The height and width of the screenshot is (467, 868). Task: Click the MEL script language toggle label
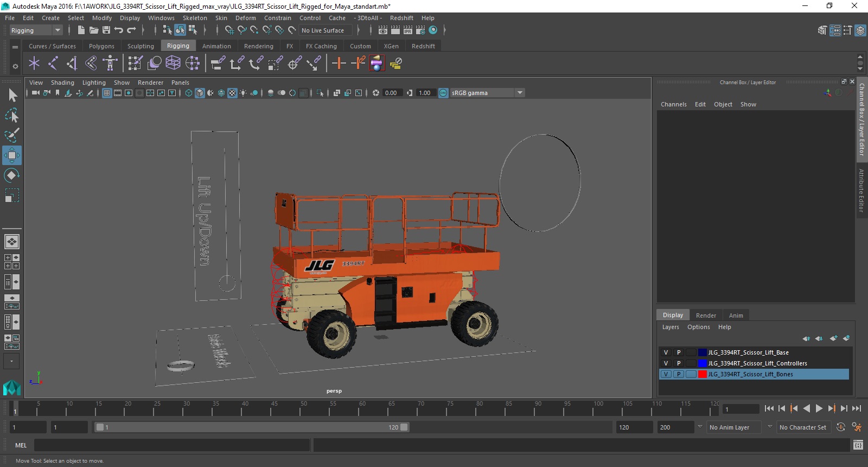(x=21, y=445)
